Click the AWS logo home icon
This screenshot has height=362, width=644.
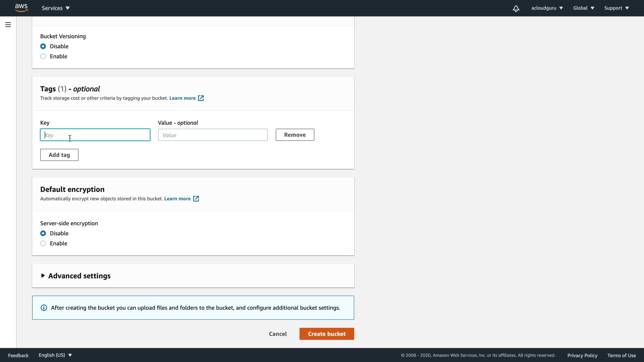(x=21, y=8)
